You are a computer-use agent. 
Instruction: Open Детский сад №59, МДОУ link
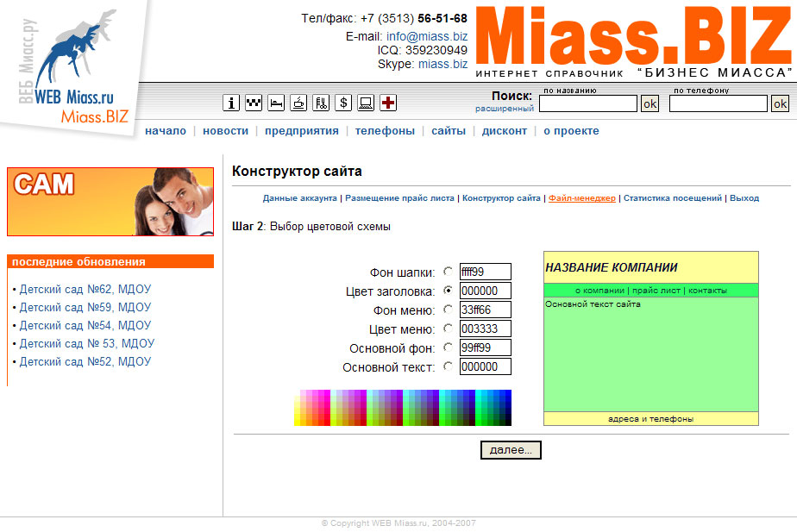85,308
